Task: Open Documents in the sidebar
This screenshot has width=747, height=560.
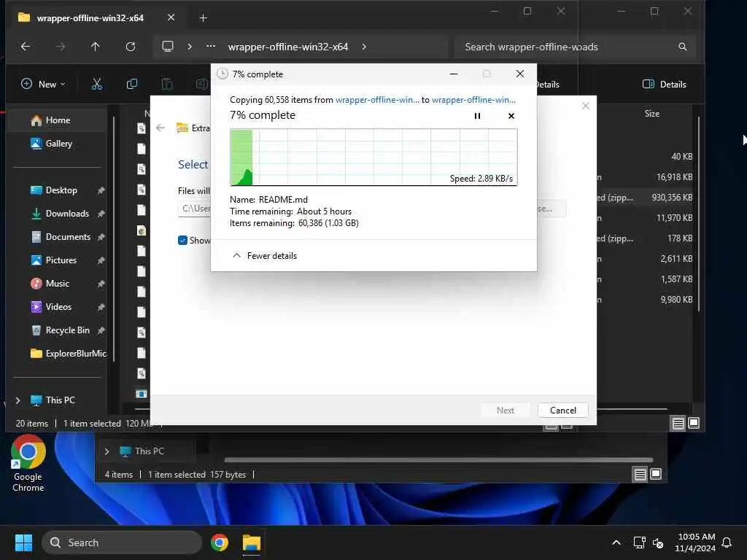Action: tap(61, 237)
